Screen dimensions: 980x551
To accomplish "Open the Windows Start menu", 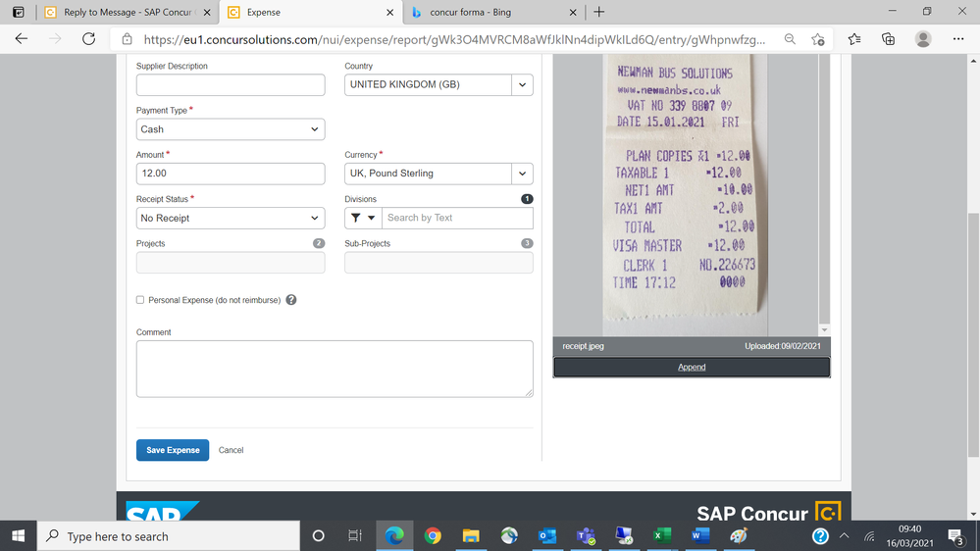I will click(x=18, y=536).
